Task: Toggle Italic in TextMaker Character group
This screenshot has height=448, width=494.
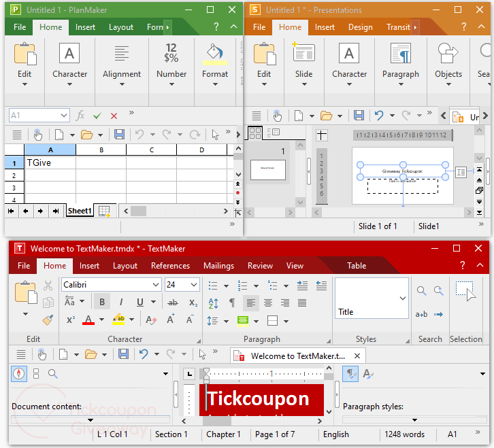Action: (x=121, y=303)
